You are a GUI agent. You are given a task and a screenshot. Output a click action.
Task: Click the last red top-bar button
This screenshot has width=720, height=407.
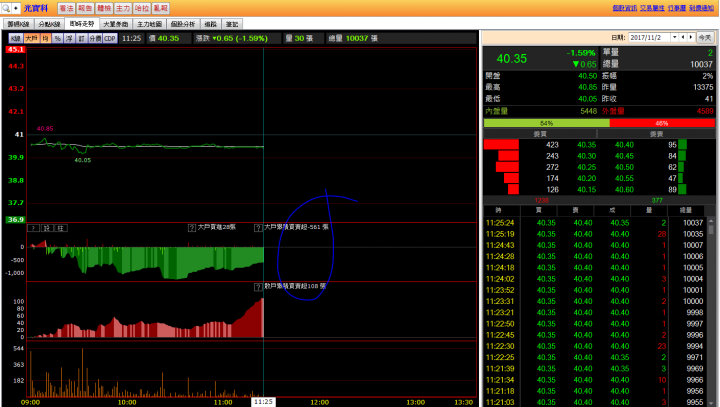click(161, 8)
